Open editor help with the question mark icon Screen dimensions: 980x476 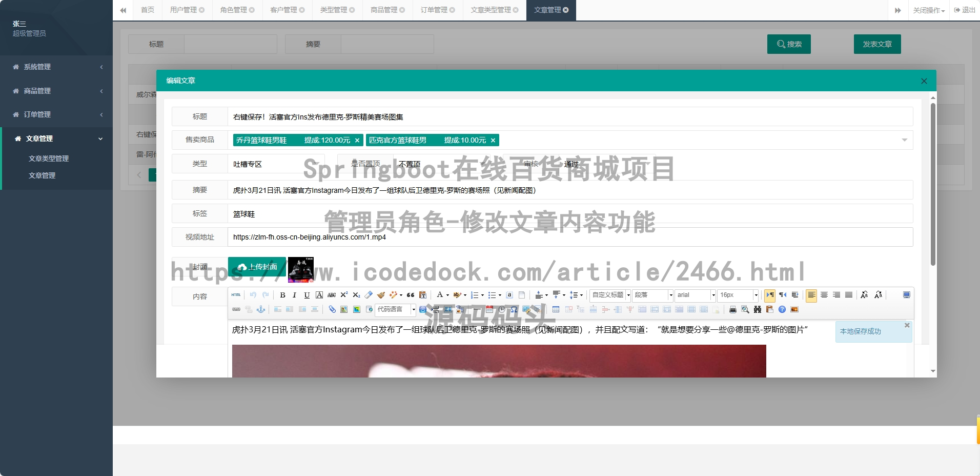(782, 309)
